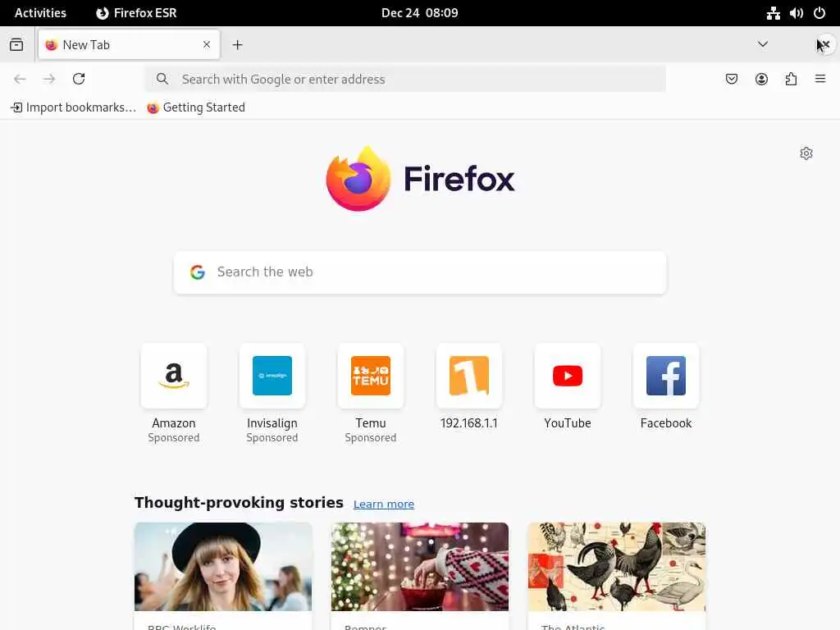Click the Thought-provoking stories heading
Screen dimensions: 840x630
coord(239,503)
